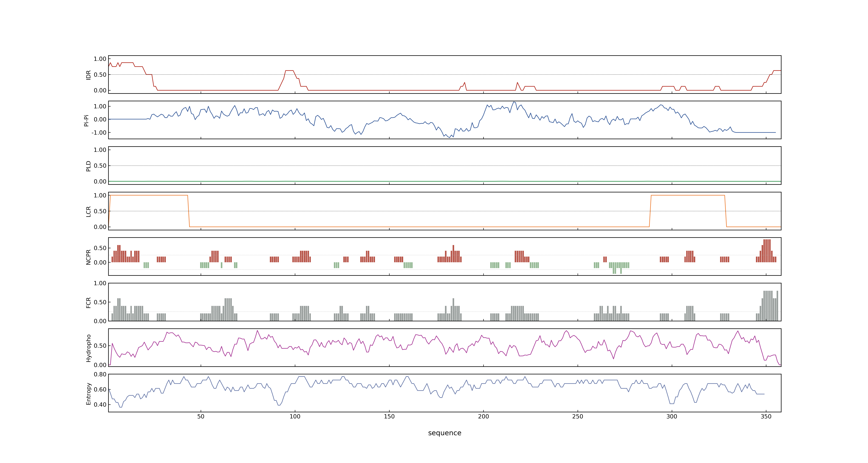Screen dimensions: 868x463
Task: Click the 0.00 tick on LCR panel
Action: (x=100, y=227)
